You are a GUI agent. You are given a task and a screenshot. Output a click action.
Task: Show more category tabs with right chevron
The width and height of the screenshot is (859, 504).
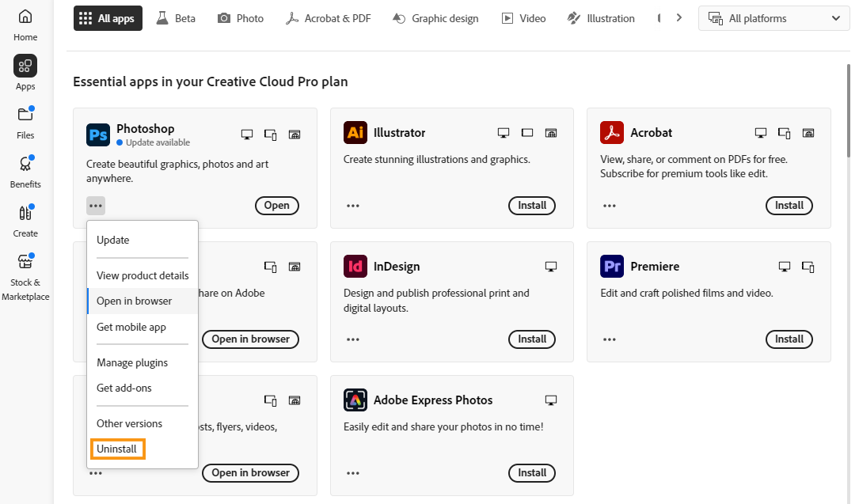coord(678,18)
